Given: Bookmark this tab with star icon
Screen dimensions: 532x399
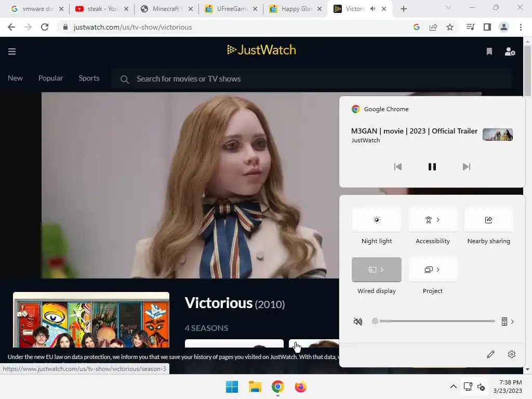Looking at the screenshot, I should tap(449, 27).
